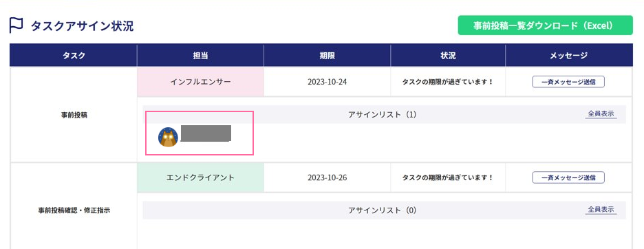Click the 期限 column header
The width and height of the screenshot is (644, 249).
(328, 55)
